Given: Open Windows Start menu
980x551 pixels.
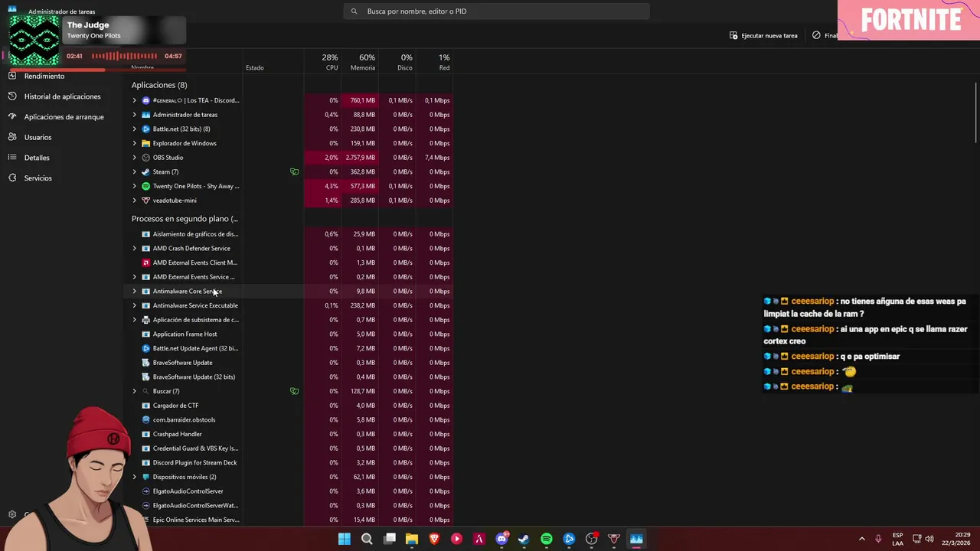Looking at the screenshot, I should [x=345, y=539].
